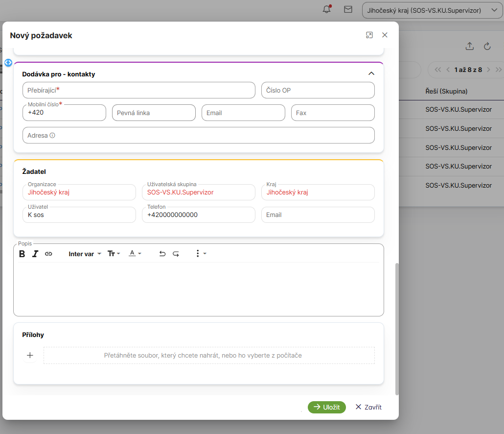Open Jihočeský kraj role selector dropdown
Viewport: 504px width, 434px height.
tap(432, 10)
